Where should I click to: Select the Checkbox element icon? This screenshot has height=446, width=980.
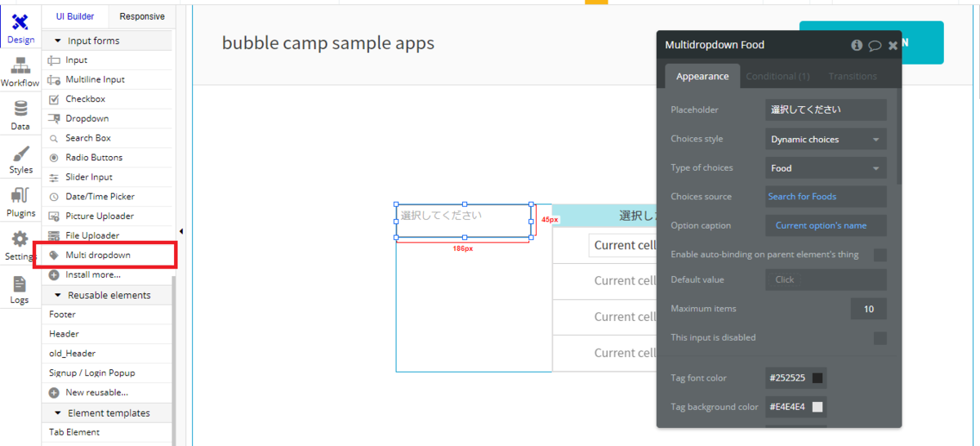pyautogui.click(x=54, y=100)
